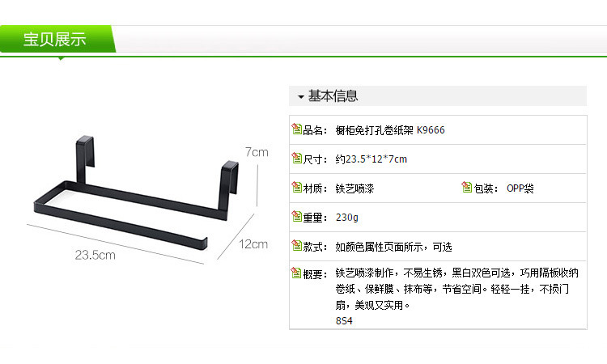Click the 基本信息 header bar
This screenshot has width=607, height=364.
[x=438, y=96]
